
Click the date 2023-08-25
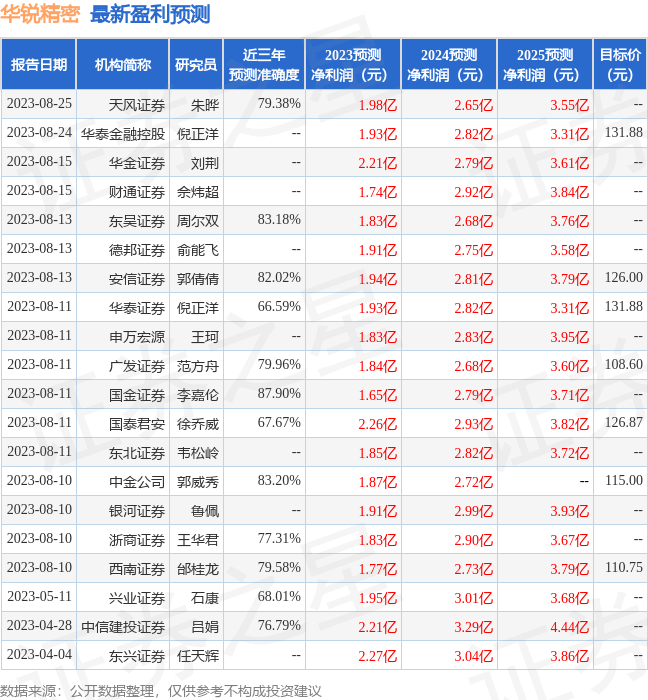point(39,104)
